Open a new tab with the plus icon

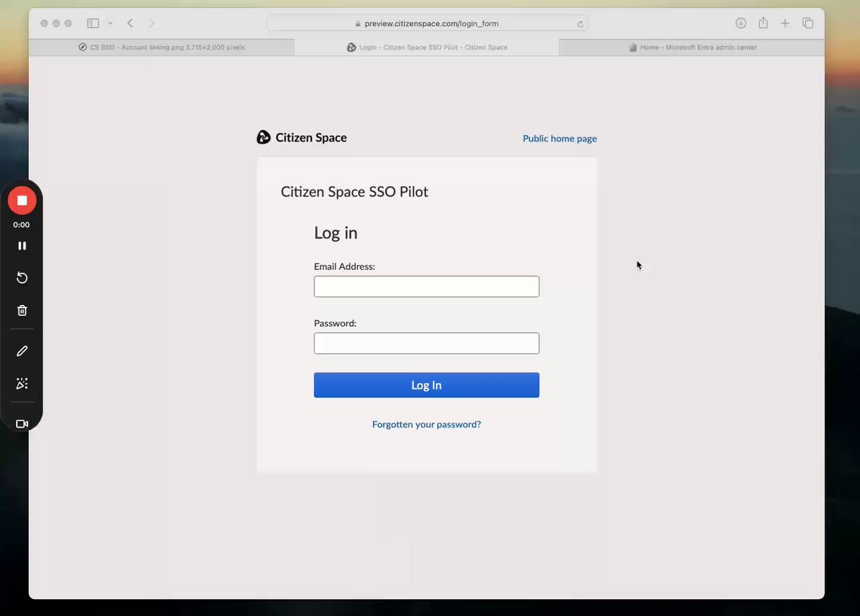coord(785,24)
